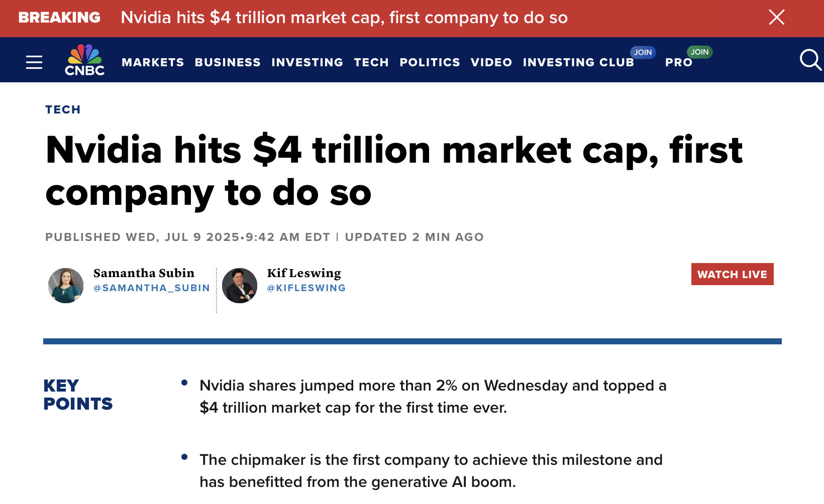This screenshot has width=824, height=504.
Task: Click the breaking news headline text
Action: 344,18
